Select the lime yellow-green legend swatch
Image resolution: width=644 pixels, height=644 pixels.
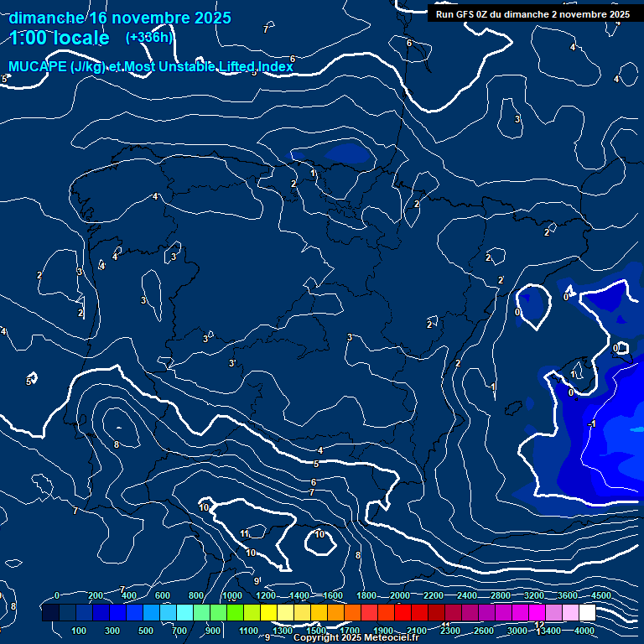252,612
